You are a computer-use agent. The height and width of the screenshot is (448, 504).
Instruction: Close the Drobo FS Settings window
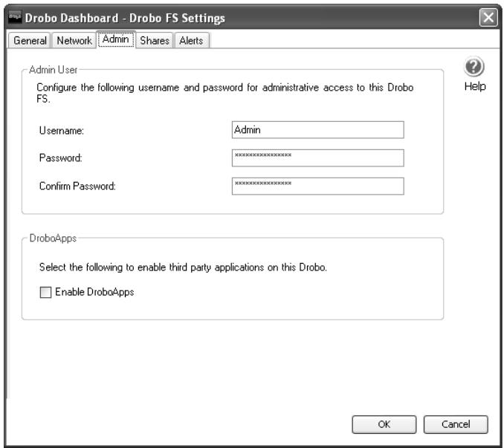click(x=488, y=17)
